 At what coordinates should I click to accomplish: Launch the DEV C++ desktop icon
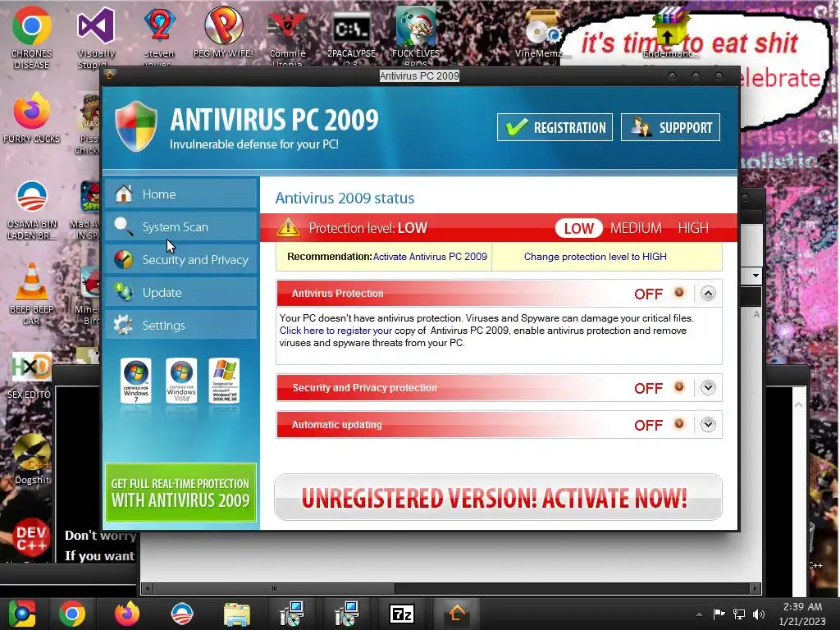click(x=31, y=538)
